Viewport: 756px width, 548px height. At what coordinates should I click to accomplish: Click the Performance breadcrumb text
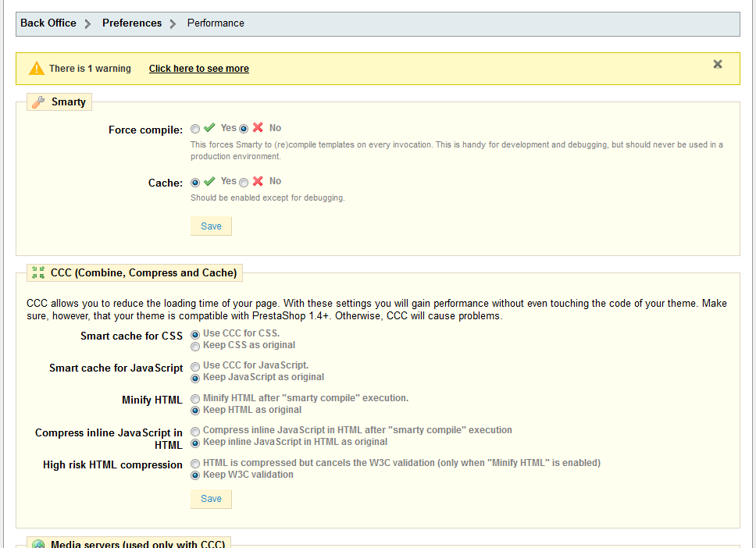point(216,23)
